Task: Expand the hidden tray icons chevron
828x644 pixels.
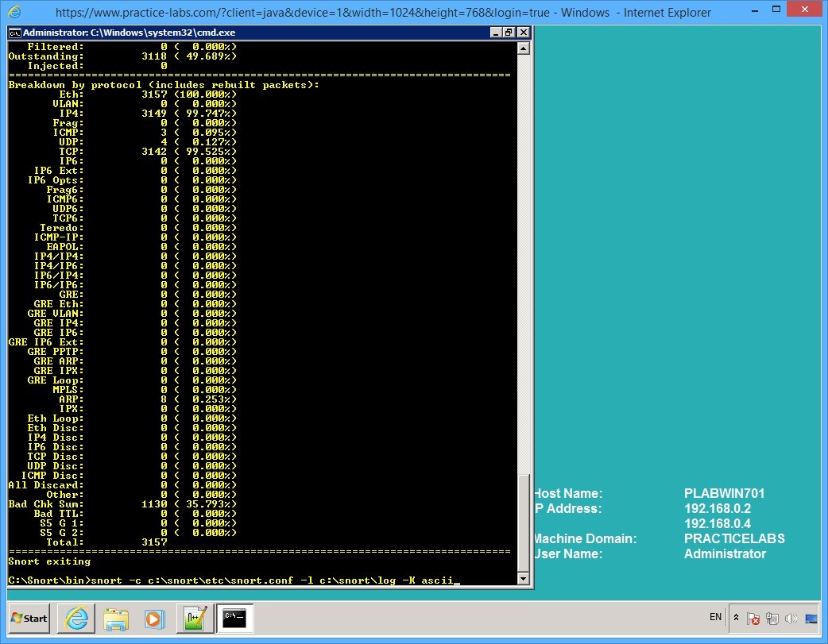Action: click(x=736, y=618)
